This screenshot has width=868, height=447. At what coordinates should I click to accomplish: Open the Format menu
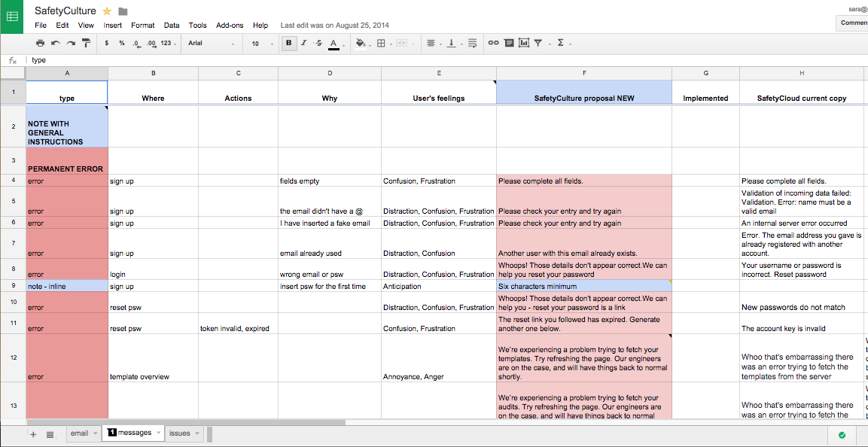coord(143,26)
